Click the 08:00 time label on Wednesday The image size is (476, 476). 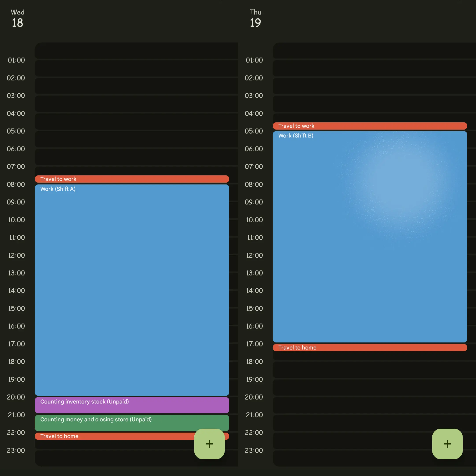pos(16,184)
